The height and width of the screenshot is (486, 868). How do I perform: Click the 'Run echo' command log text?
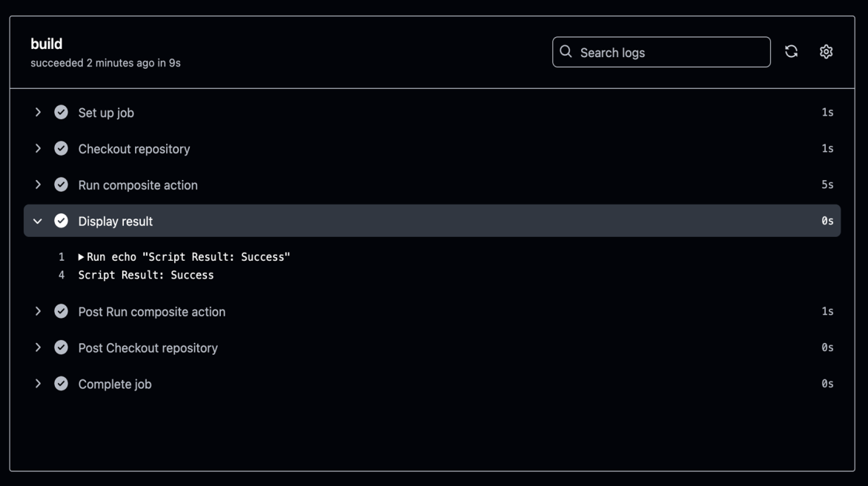tap(188, 257)
